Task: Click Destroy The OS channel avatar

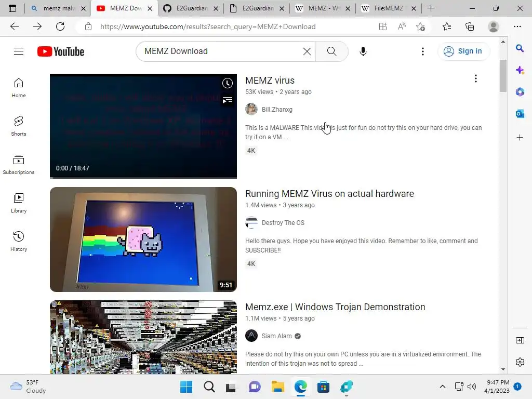Action: (251, 222)
